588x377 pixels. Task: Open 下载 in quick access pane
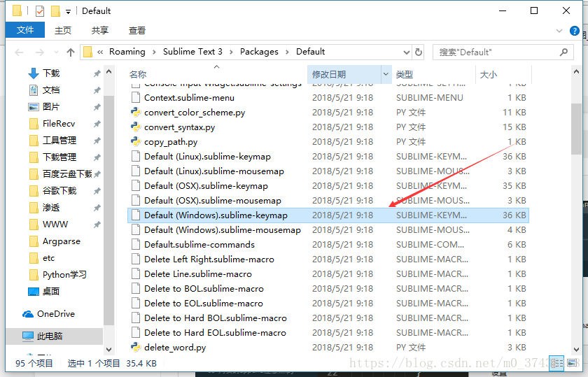point(51,73)
